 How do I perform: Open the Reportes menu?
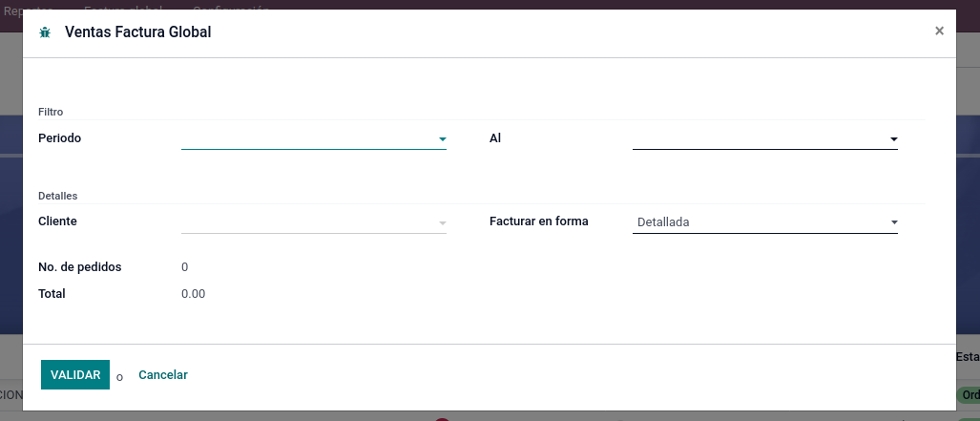(x=29, y=7)
